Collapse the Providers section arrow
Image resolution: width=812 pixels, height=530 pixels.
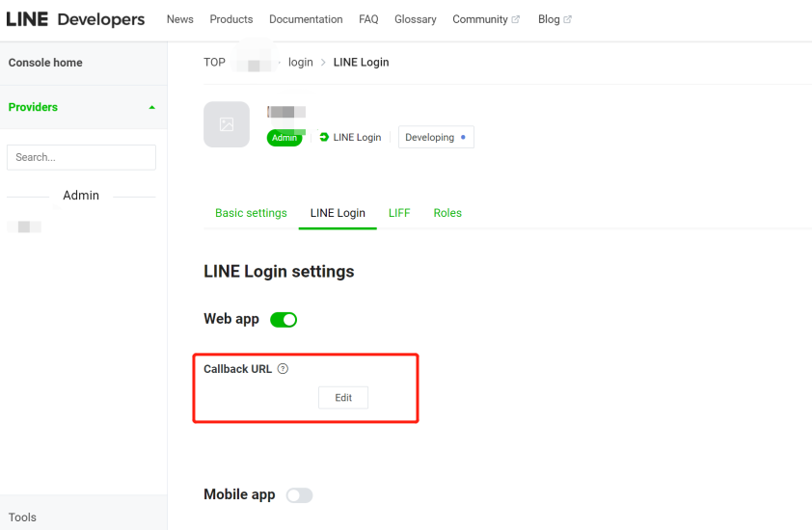pos(151,108)
